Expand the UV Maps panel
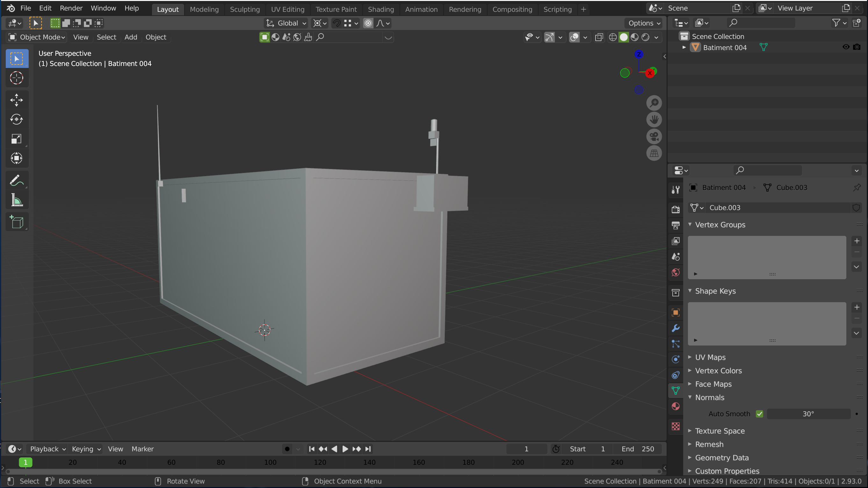 click(710, 357)
